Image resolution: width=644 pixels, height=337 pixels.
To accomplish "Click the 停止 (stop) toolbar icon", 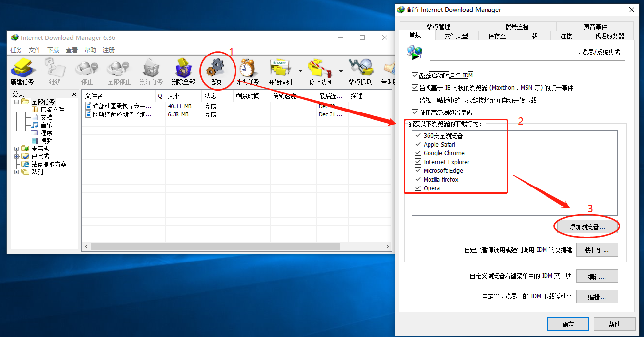I will pos(87,72).
